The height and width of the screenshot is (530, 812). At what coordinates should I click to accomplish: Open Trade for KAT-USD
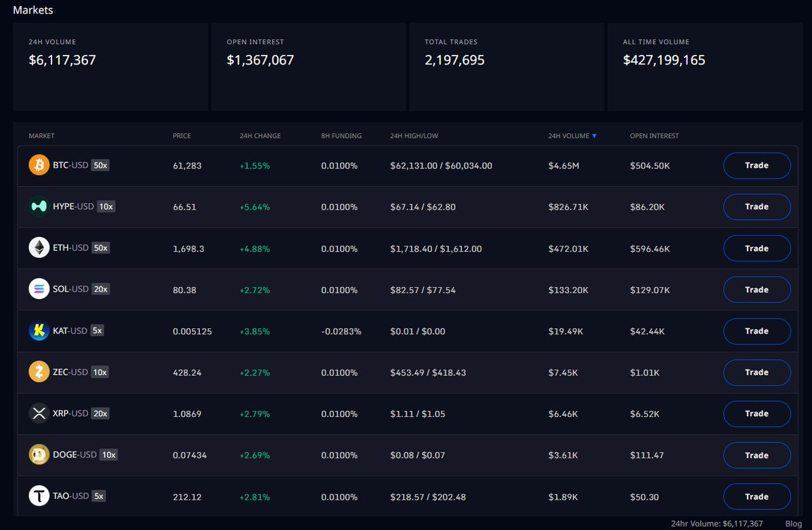tap(756, 331)
